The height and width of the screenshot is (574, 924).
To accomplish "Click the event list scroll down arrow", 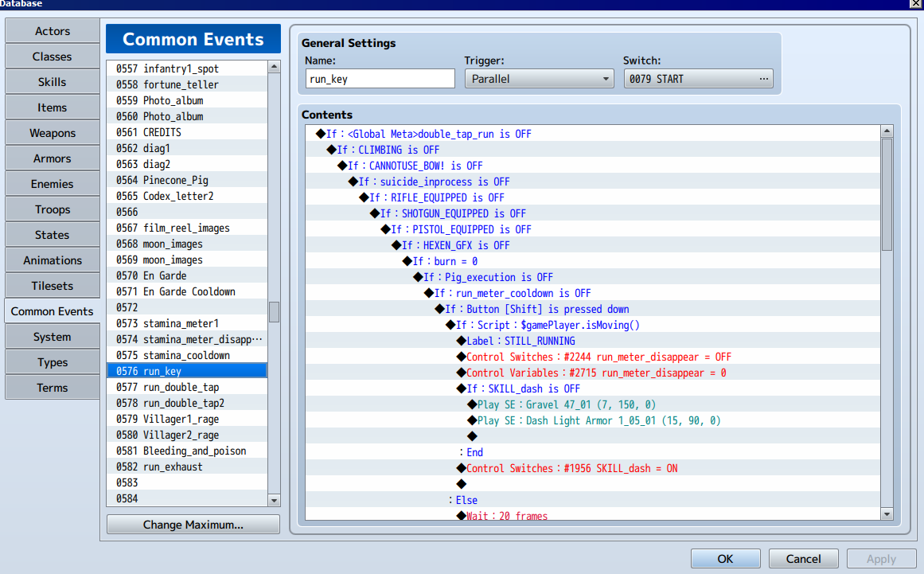I will 274,500.
